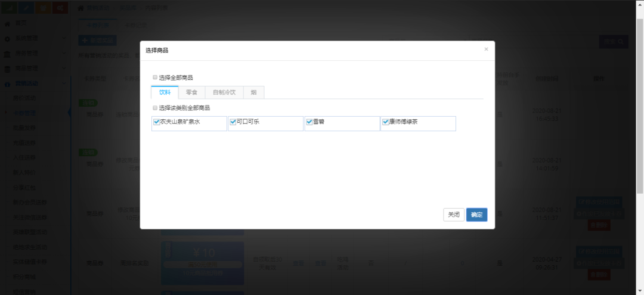Screen dimensions: 644x295
Task: Close the 选择商品 dialog with the × icon
Action: point(487,49)
